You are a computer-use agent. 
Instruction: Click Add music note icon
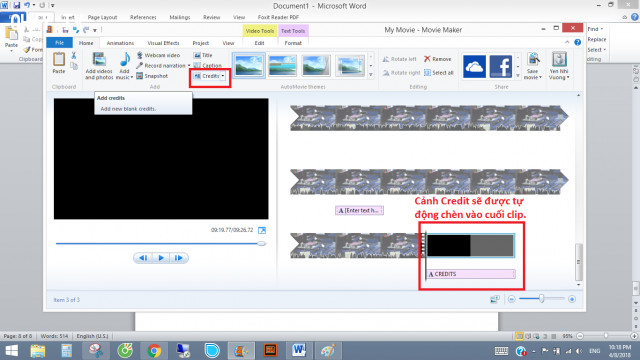[124, 60]
